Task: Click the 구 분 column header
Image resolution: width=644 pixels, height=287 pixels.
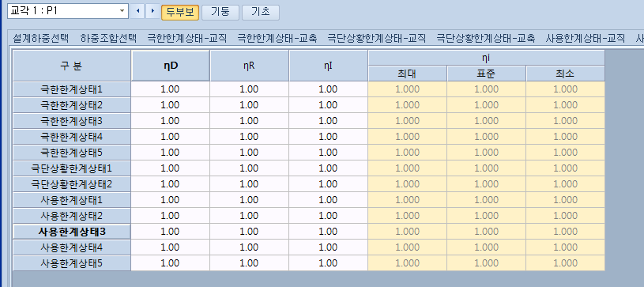Action: click(x=72, y=66)
